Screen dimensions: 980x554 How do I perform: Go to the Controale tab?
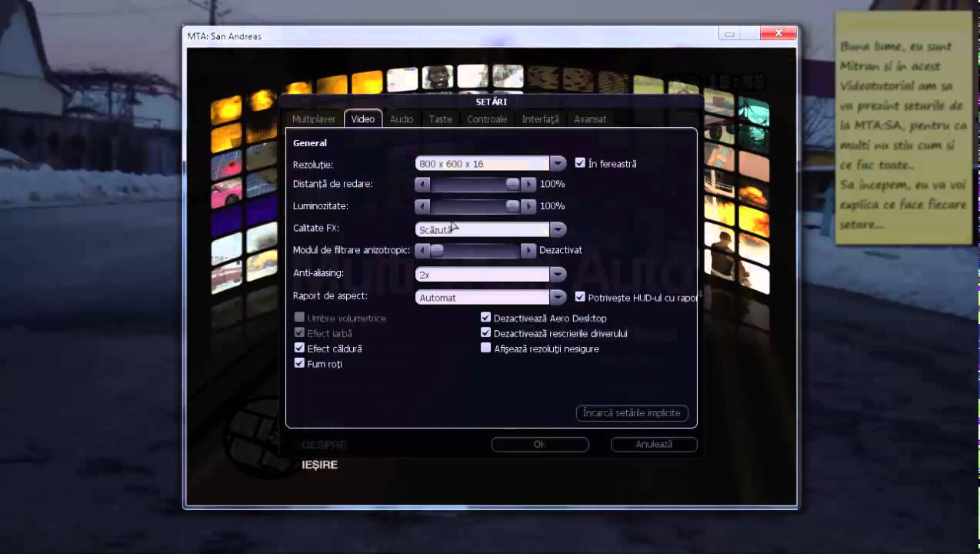487,119
